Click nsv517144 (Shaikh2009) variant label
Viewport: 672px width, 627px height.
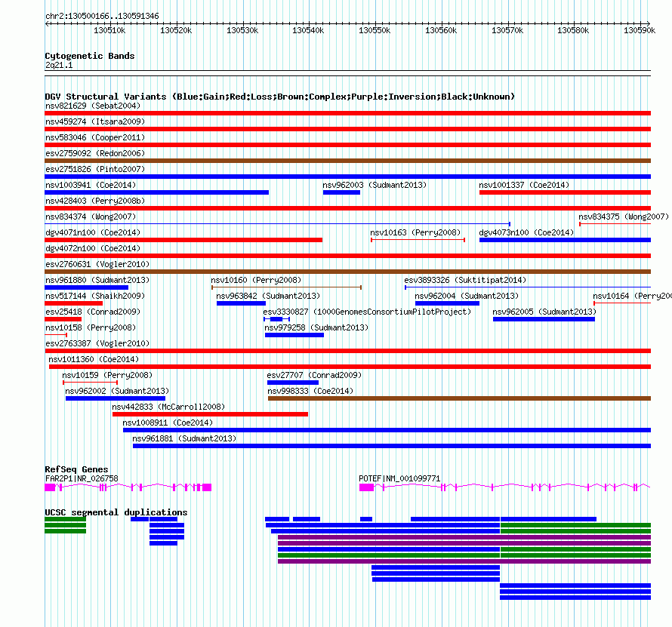pyautogui.click(x=95, y=296)
